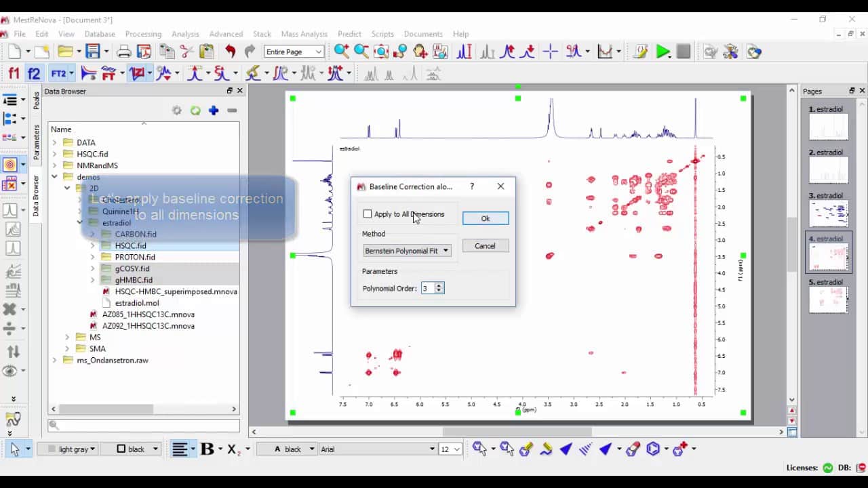The width and height of the screenshot is (868, 488).
Task: Click the Data Browser search field
Action: tap(144, 426)
